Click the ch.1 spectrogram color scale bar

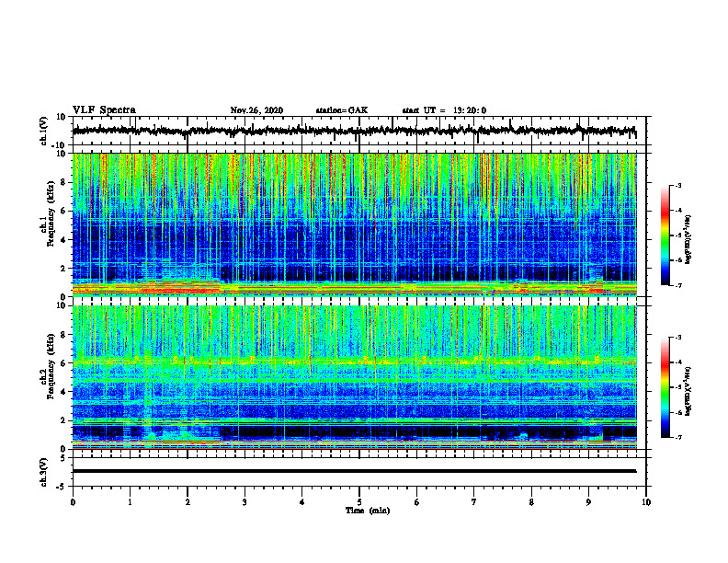click(x=665, y=236)
